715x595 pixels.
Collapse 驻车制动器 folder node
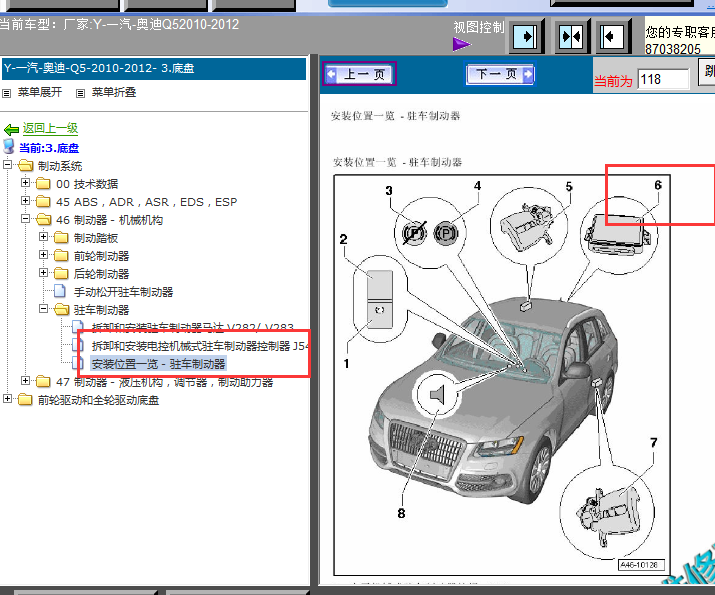[x=43, y=309]
